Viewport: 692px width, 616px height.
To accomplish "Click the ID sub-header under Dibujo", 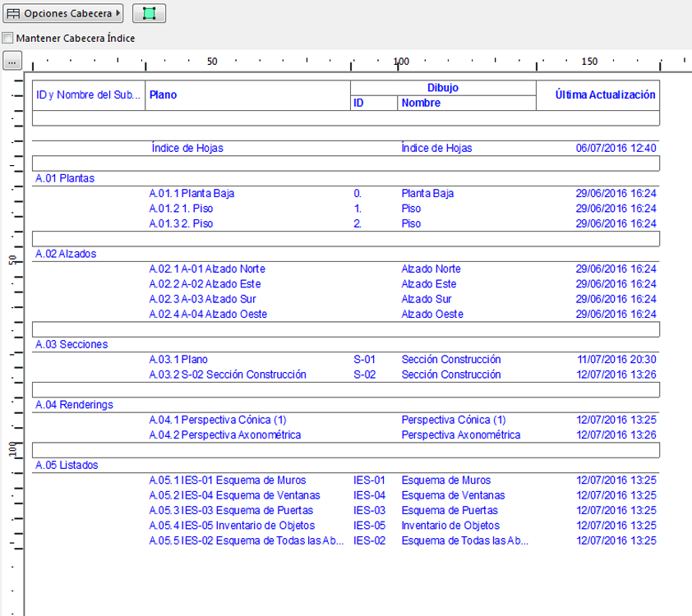I will 374,103.
